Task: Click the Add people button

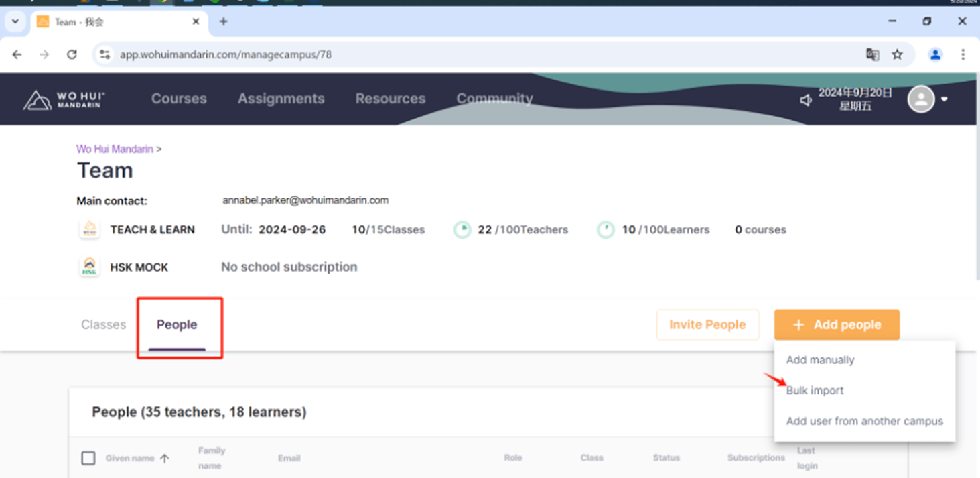Action: [836, 324]
